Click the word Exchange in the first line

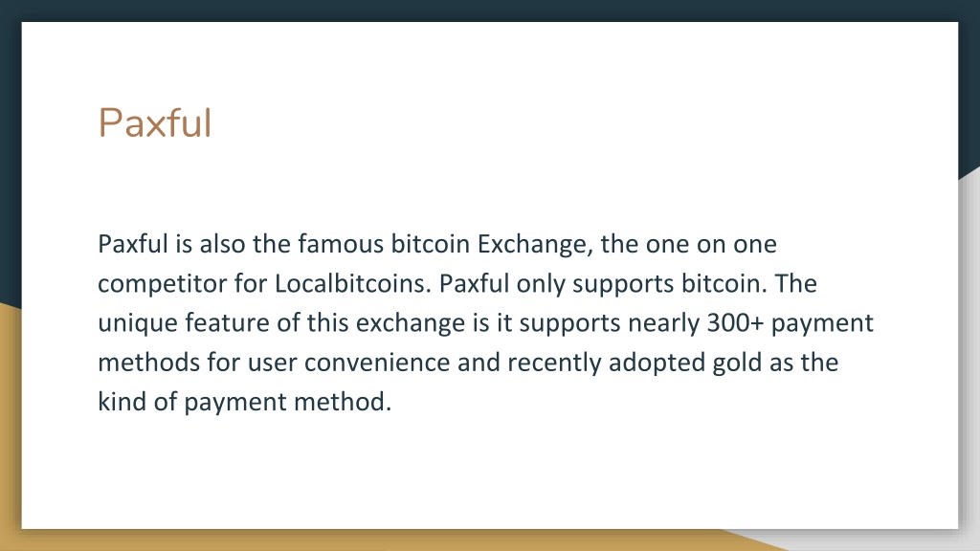pos(535,244)
